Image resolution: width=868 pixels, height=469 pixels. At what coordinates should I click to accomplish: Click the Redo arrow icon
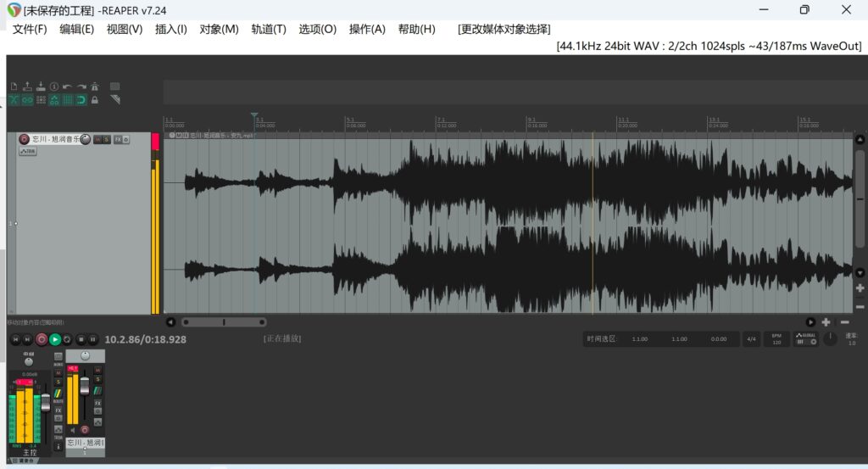[81, 87]
